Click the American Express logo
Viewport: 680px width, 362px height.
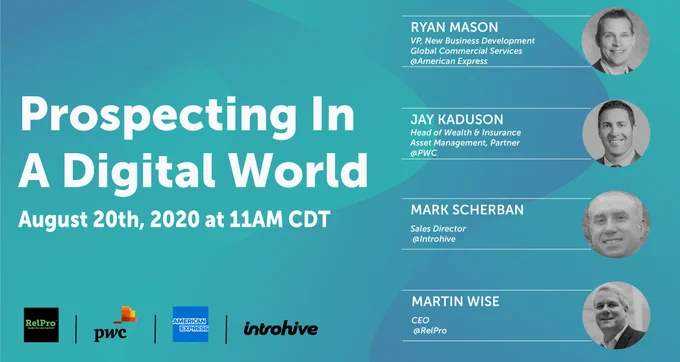190,324
